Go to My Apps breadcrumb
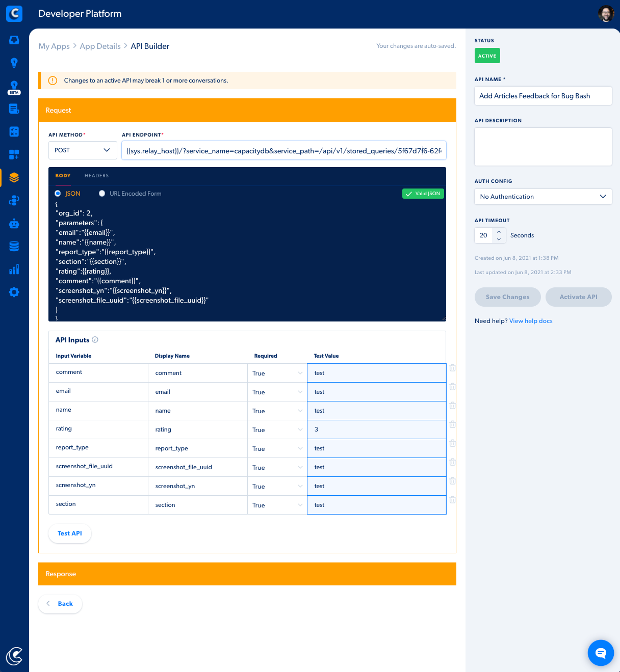Viewport: 620px width, 672px height. [54, 46]
